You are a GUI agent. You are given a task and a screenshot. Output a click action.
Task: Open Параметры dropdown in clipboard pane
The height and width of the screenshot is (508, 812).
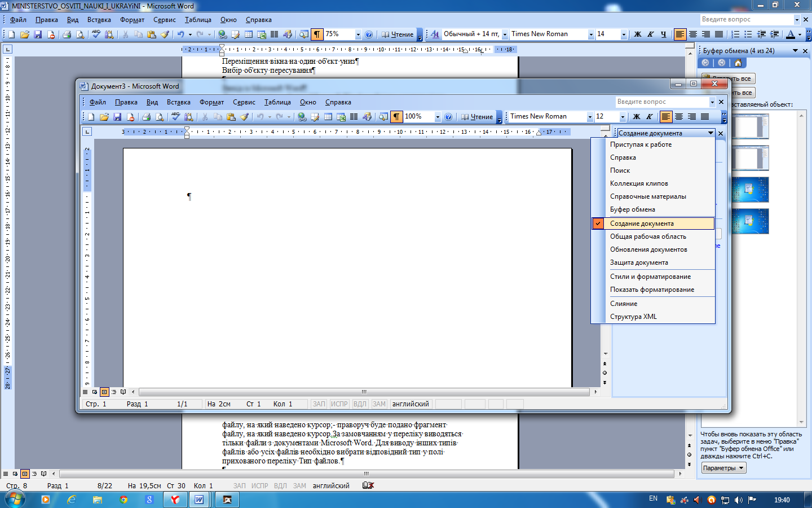pyautogui.click(x=724, y=468)
